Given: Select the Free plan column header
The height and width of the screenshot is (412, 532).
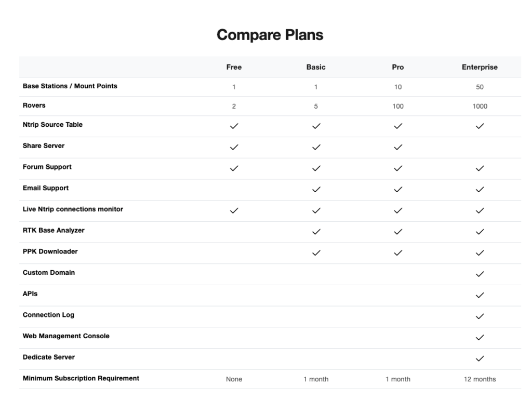Looking at the screenshot, I should tap(234, 67).
